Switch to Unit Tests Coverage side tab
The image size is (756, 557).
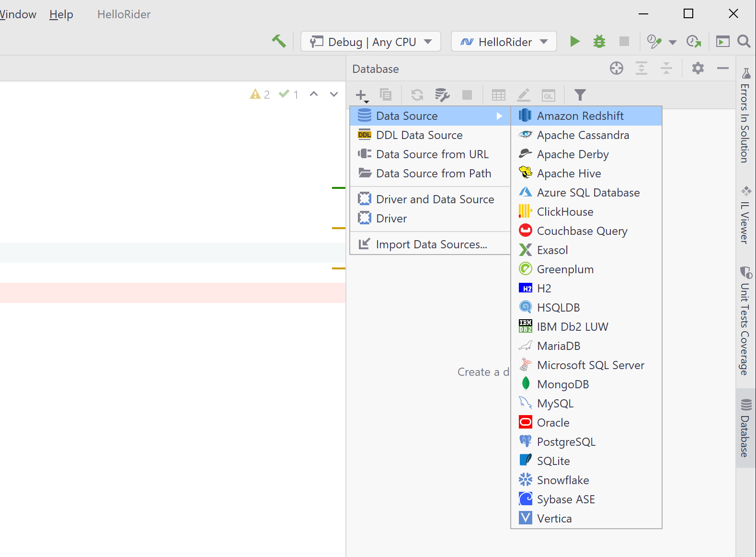coord(745,321)
